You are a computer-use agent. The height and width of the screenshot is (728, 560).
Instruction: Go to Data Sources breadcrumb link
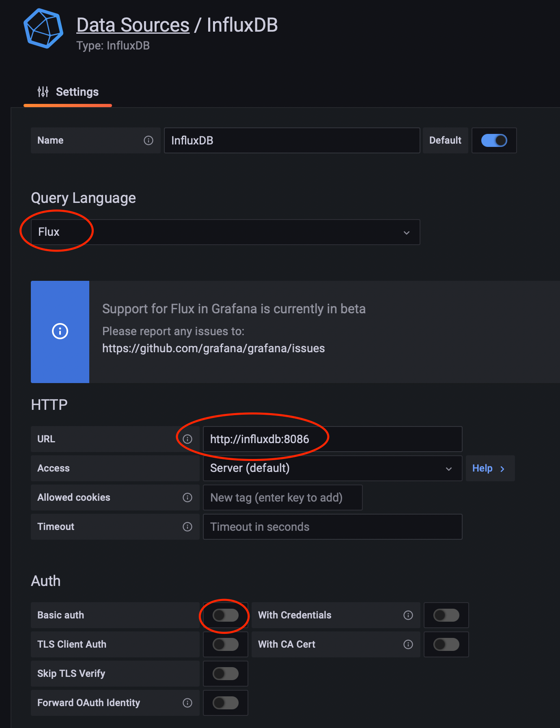(133, 25)
